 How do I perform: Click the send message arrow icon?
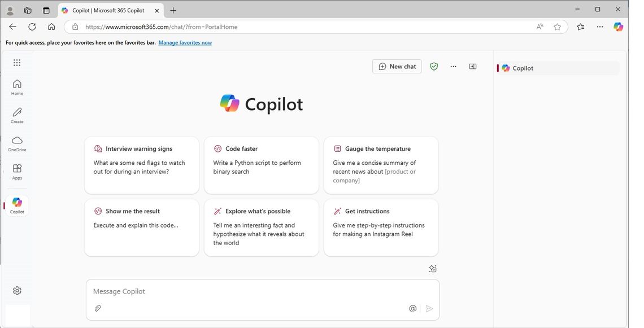coord(429,308)
